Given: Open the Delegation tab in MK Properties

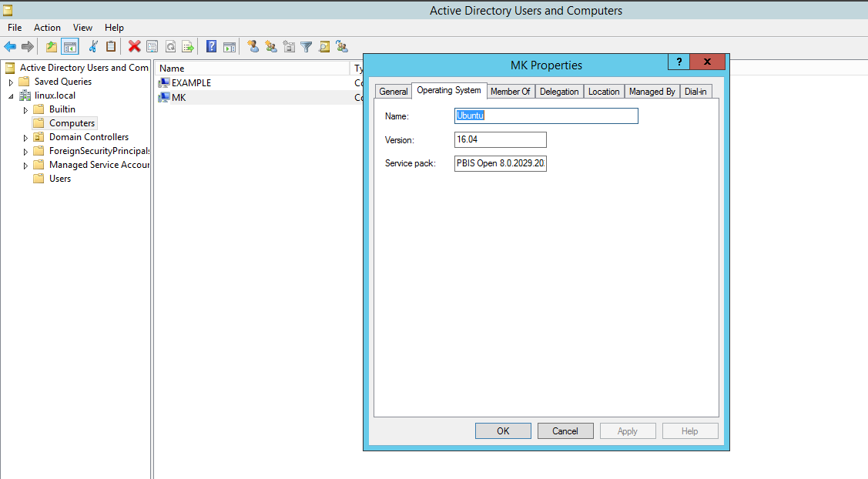Looking at the screenshot, I should pos(559,91).
